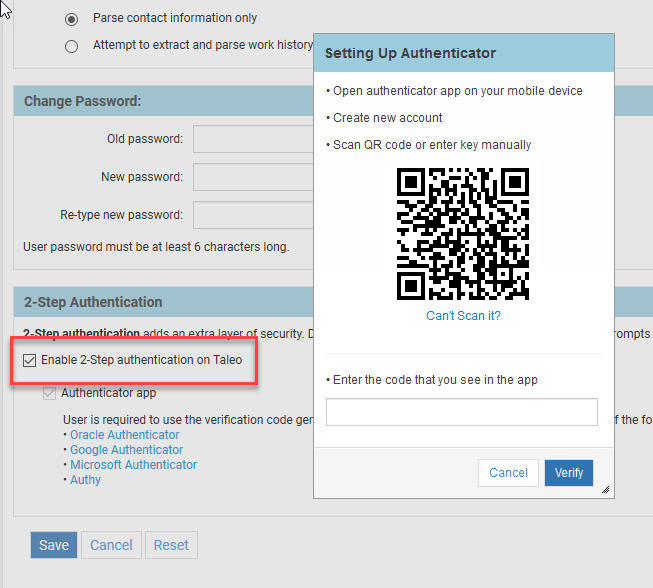
Task: Toggle the 'Authenticator app' checkbox
Action: click(x=49, y=393)
